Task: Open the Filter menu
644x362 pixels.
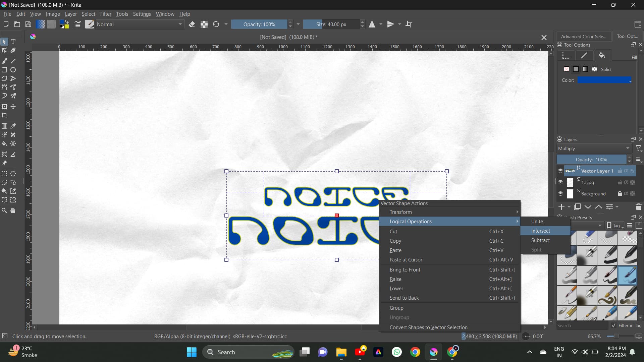Action: coord(105,14)
